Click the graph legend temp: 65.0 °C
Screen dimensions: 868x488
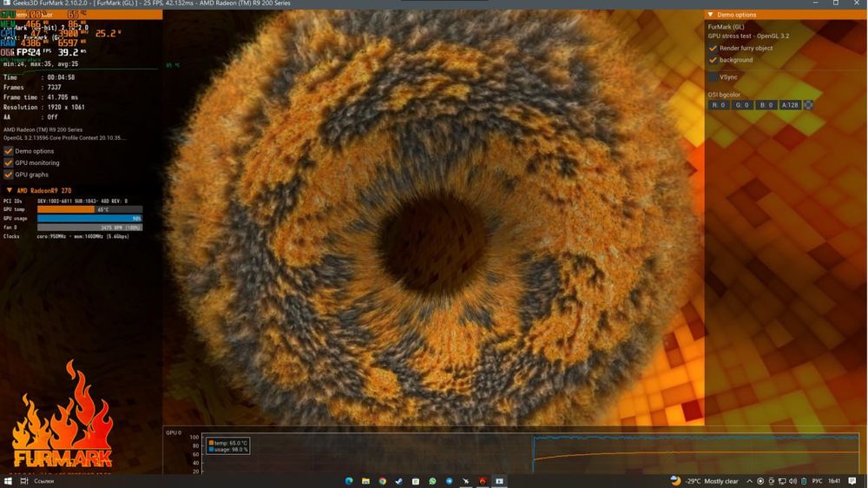click(227, 443)
